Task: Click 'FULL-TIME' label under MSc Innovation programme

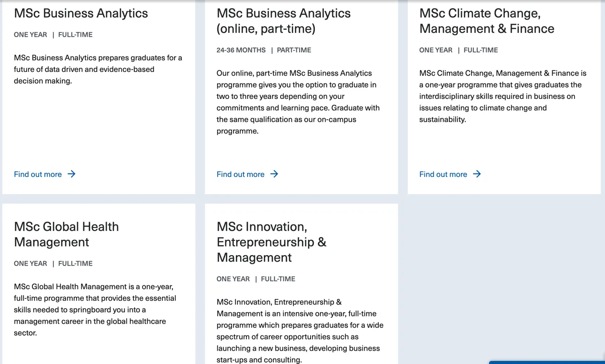Action: [x=278, y=279]
